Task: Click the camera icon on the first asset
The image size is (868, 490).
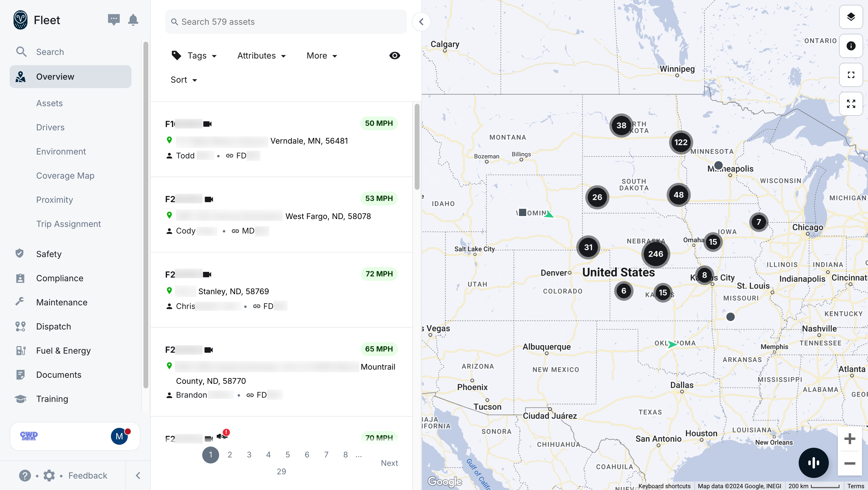Action: 208,123
